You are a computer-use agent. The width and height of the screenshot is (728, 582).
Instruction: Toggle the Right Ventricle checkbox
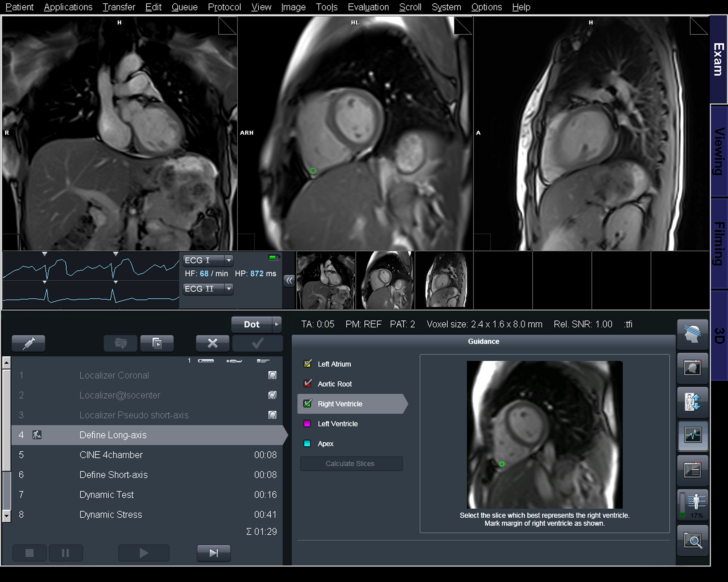point(307,403)
